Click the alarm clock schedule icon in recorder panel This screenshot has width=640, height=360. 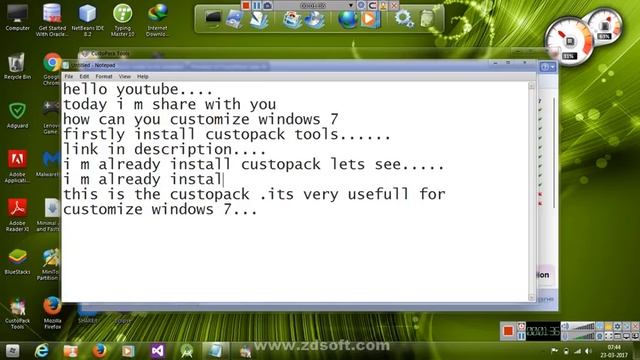[521, 326]
